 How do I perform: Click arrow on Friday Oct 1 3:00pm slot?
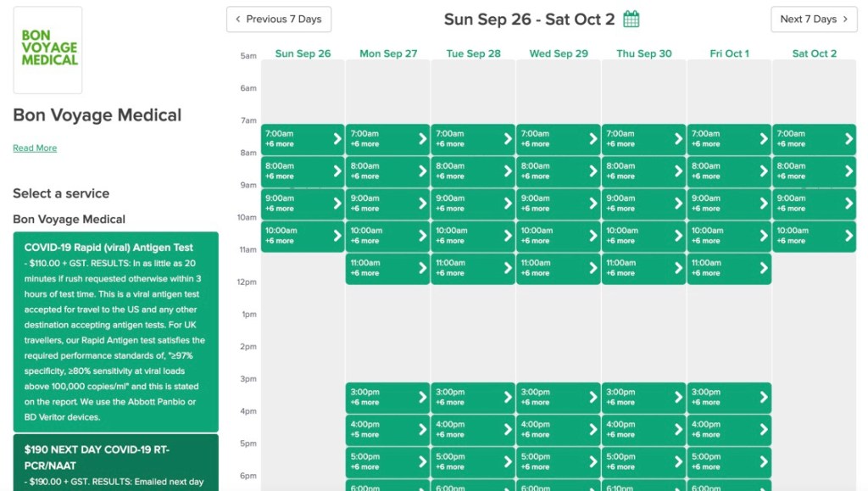763,397
